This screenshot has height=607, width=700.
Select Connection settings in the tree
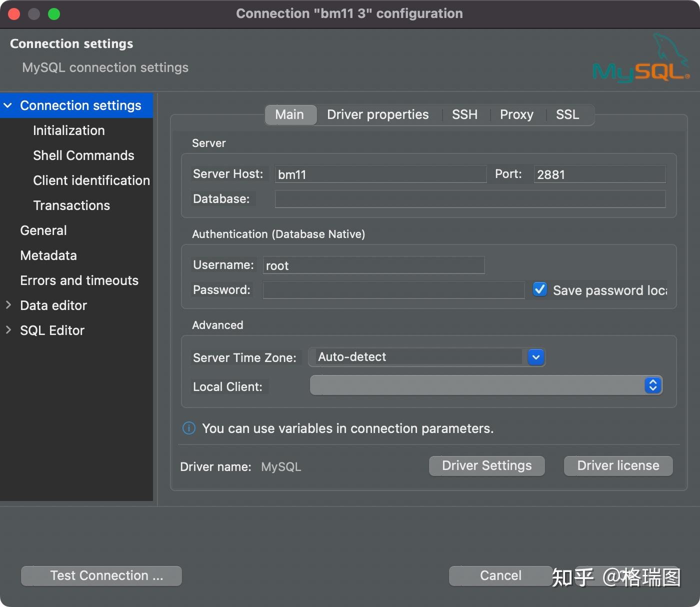(x=76, y=105)
